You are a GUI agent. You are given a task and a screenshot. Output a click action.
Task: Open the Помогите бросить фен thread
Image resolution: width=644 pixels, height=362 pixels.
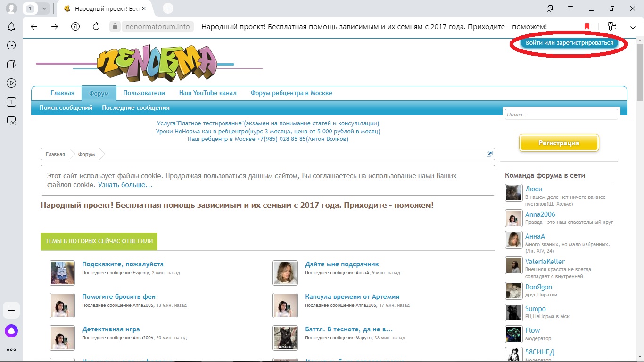pyautogui.click(x=119, y=296)
